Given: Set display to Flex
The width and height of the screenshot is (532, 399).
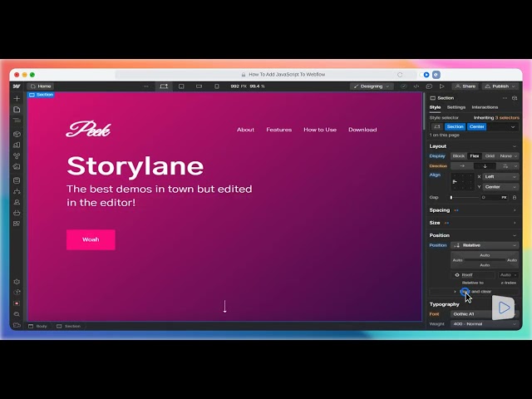Looking at the screenshot, I should point(475,156).
